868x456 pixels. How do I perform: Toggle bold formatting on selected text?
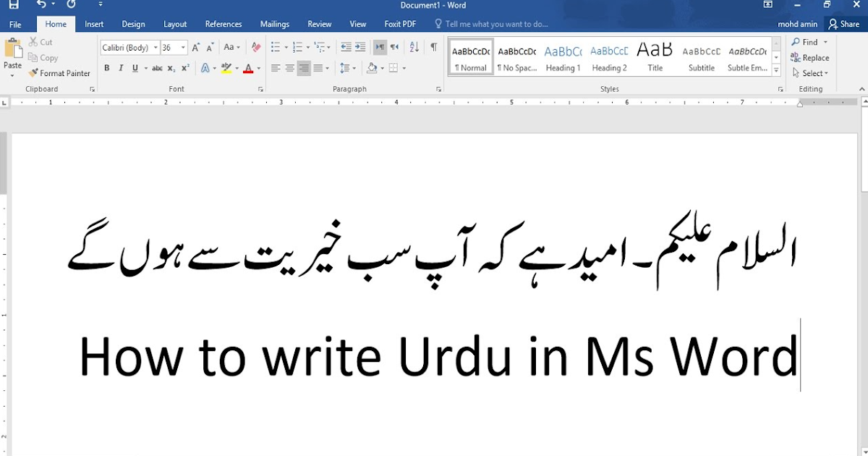click(x=106, y=67)
